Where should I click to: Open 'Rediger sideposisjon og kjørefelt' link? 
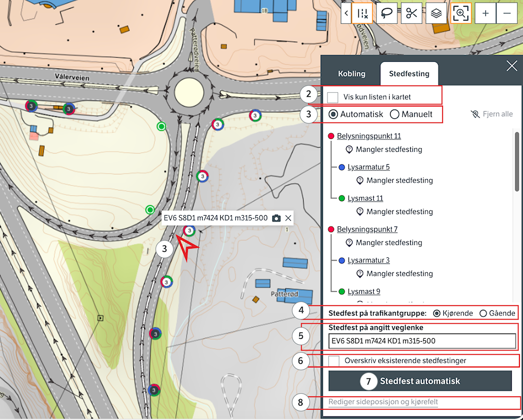(x=383, y=402)
